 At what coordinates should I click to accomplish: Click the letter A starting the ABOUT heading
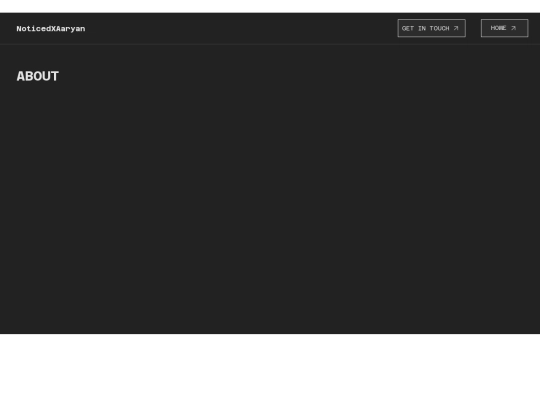[21, 76]
